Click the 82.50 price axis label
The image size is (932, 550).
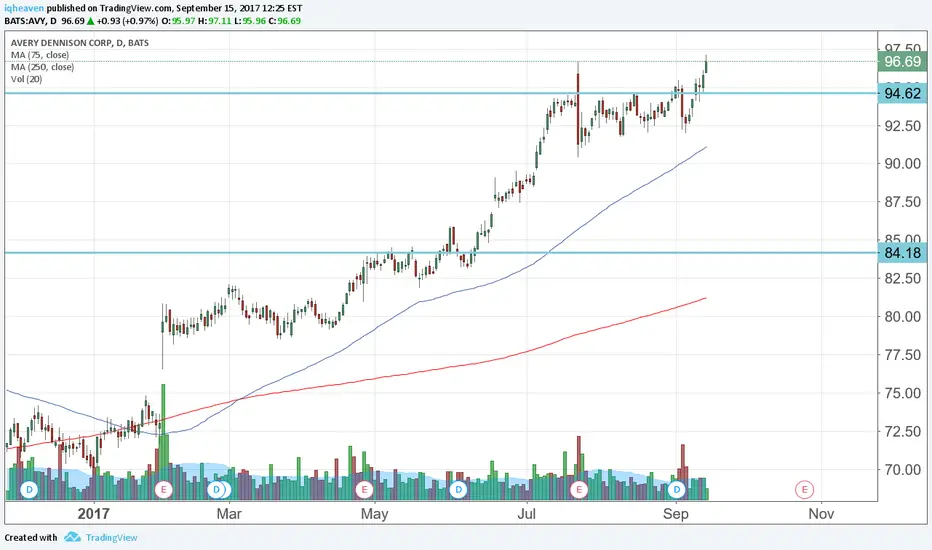902,278
